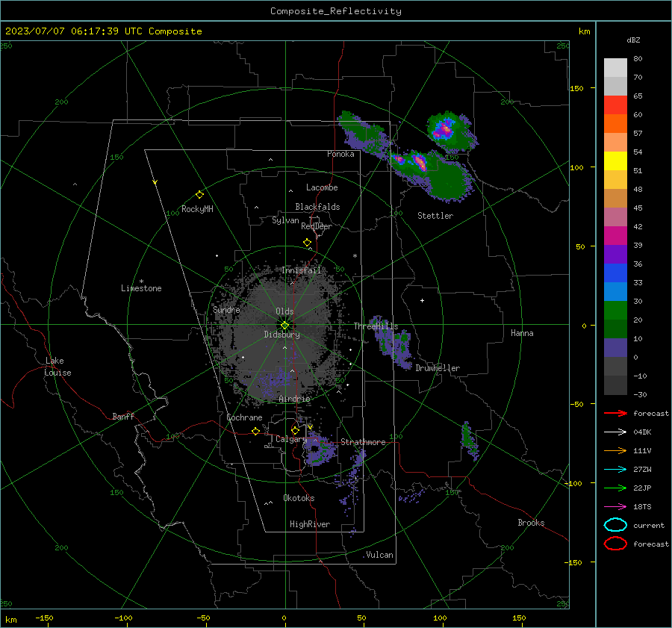
Task: Click the Banff city label
Action: (x=123, y=416)
